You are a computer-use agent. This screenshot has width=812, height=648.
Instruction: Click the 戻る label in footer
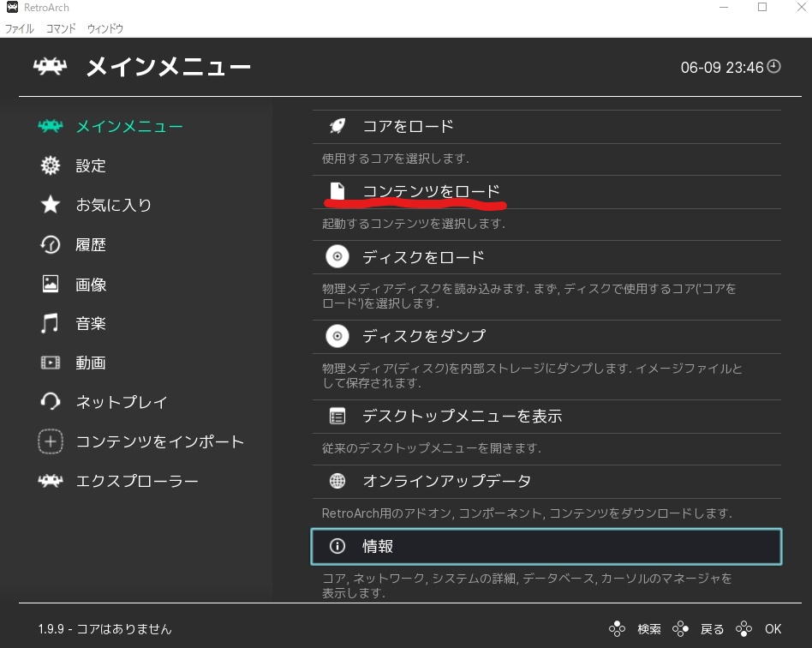pos(712,629)
